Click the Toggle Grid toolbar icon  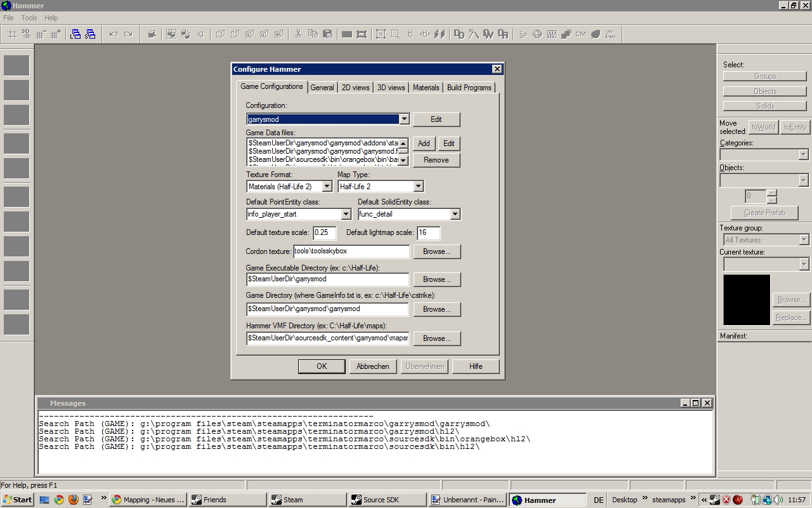(12, 34)
